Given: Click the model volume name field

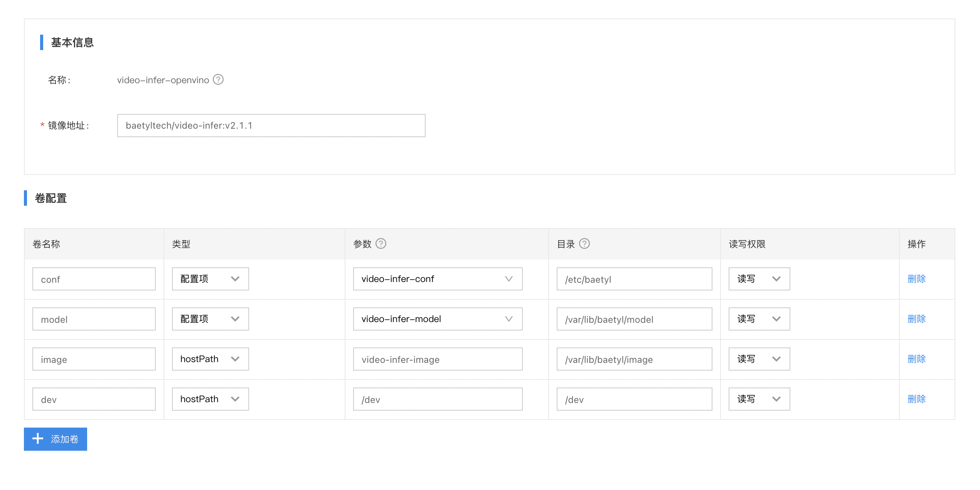Looking at the screenshot, I should 94,319.
